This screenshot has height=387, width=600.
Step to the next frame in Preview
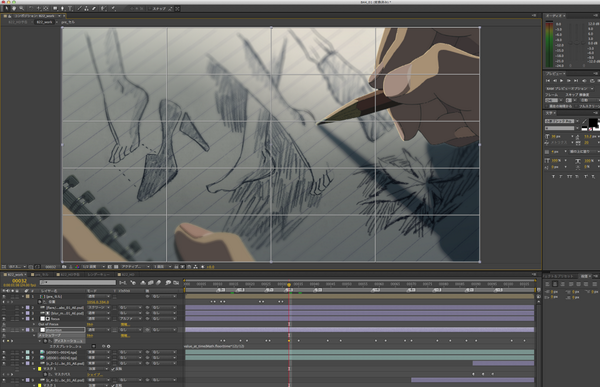(x=569, y=81)
